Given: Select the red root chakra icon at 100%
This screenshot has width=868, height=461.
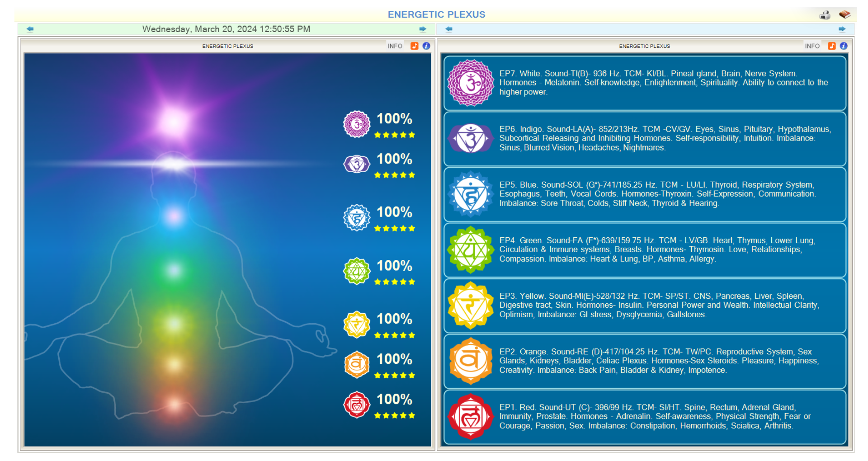Looking at the screenshot, I should 357,405.
